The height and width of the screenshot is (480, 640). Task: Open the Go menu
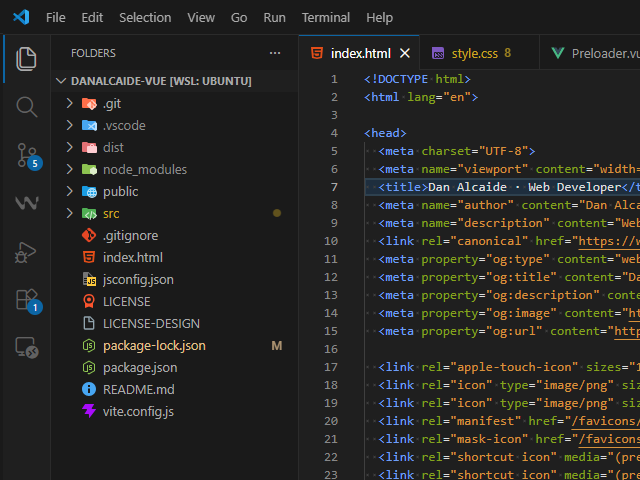[x=239, y=18]
